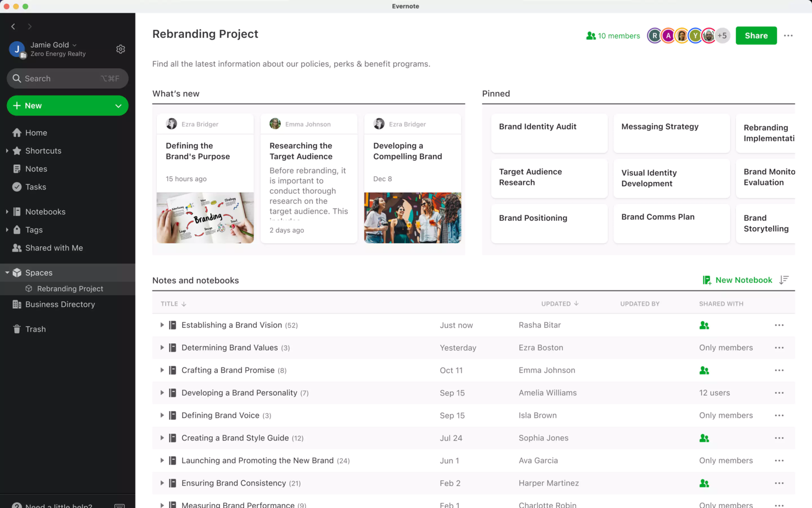Click shared-members icon in Ensuring Brand Consistency row
The height and width of the screenshot is (508, 812).
pyautogui.click(x=704, y=483)
